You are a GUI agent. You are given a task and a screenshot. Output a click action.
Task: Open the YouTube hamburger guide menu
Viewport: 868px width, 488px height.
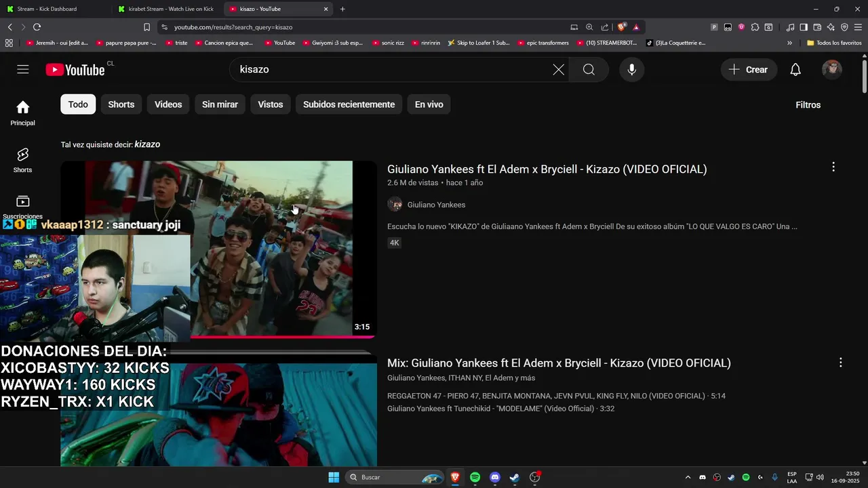[23, 69]
